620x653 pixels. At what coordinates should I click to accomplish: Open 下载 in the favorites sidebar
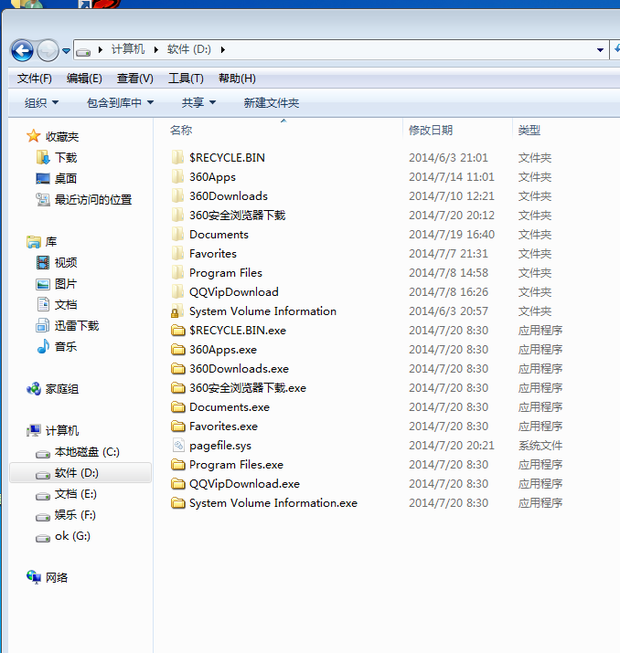[66, 158]
